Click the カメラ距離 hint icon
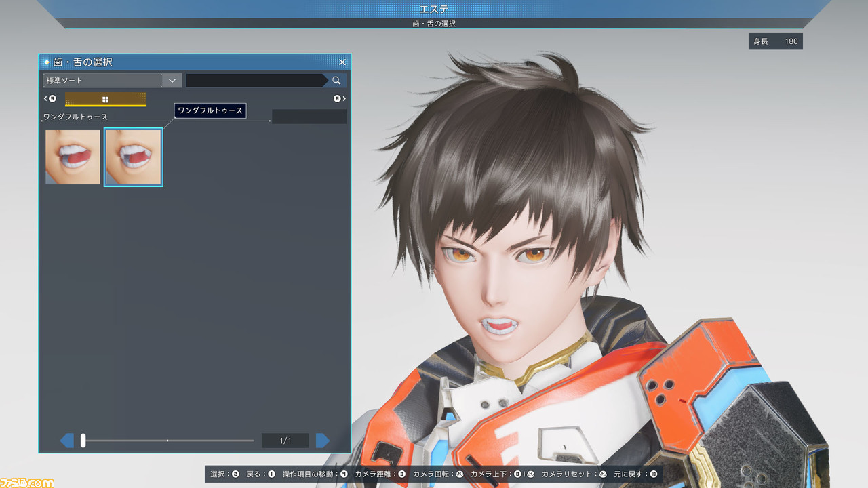The width and height of the screenshot is (868, 488). click(x=402, y=474)
